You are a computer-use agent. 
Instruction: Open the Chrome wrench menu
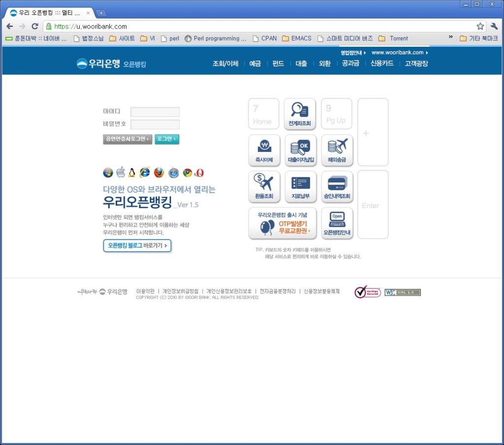click(x=494, y=27)
